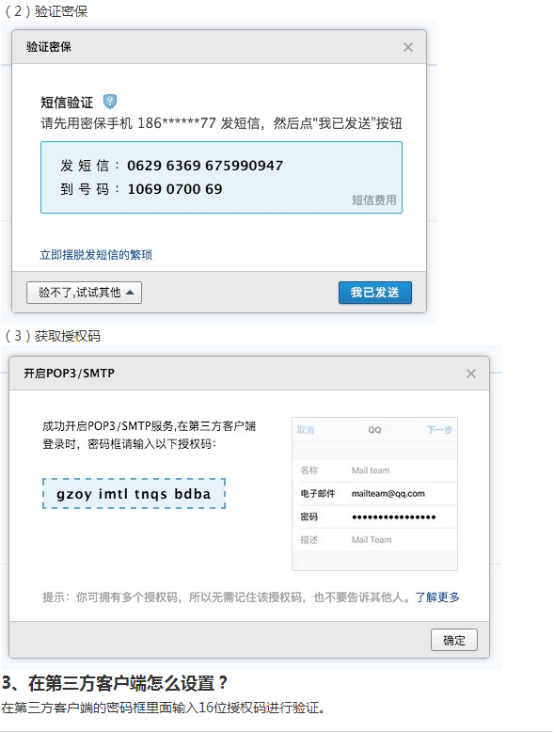Click the 我已发送 button
Viewport: 554px width, 733px height.
[x=375, y=293]
